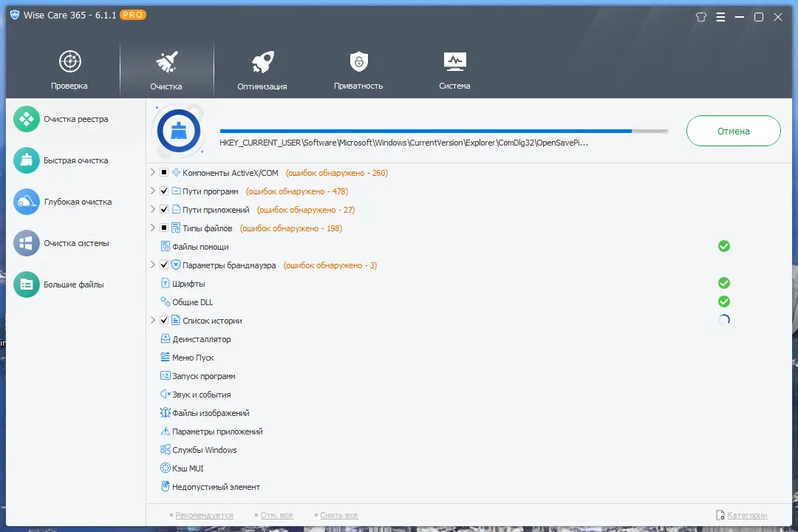Click the Снять всё link
Screen dimensions: 798x532
[x=338, y=515]
